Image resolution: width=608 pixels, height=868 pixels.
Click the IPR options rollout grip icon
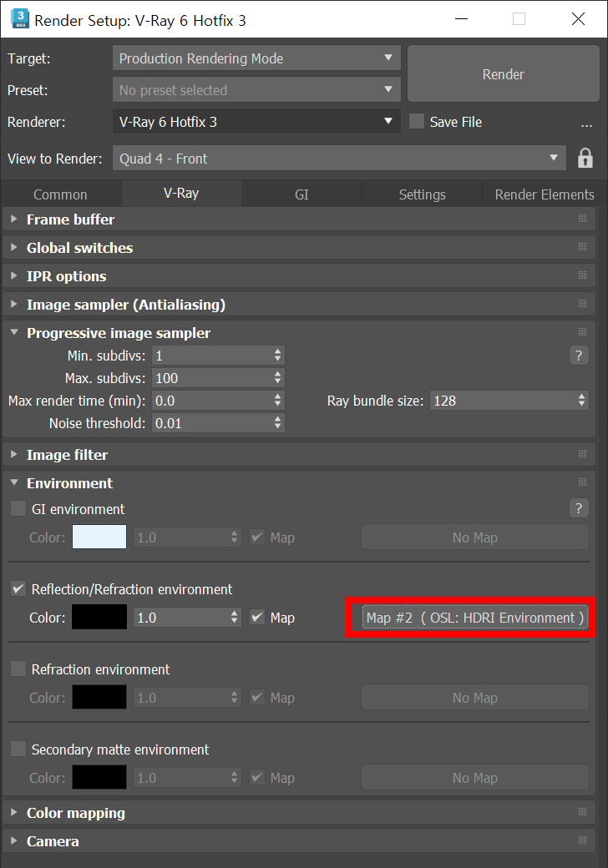point(583,275)
